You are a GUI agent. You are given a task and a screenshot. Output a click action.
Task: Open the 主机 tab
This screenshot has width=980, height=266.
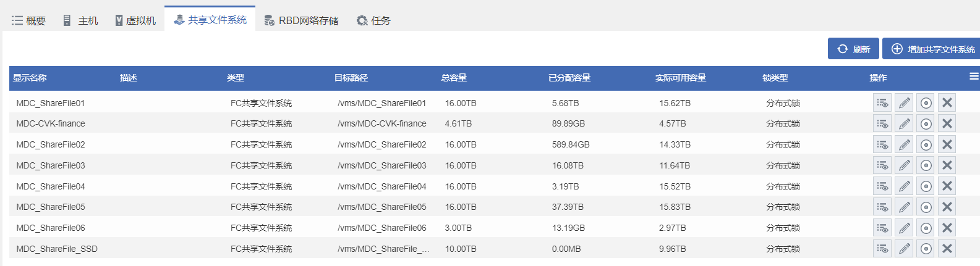(80, 20)
